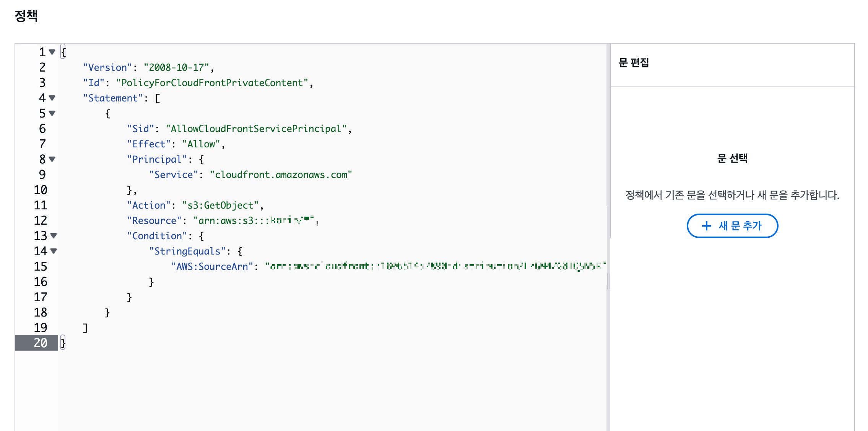868x431 pixels.
Task: Click the 문 편집 panel header
Action: coord(634,63)
